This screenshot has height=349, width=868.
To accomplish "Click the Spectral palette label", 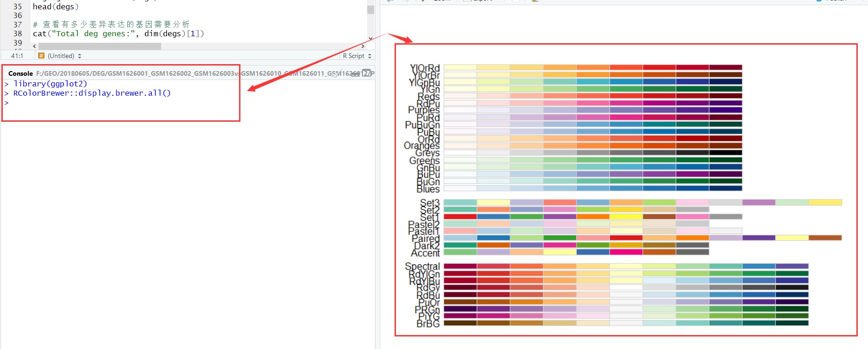I will click(422, 266).
